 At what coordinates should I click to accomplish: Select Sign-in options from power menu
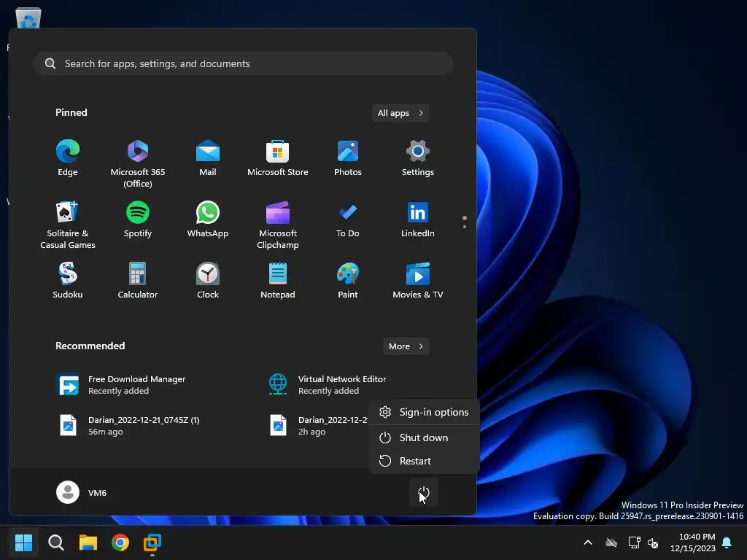(x=424, y=413)
